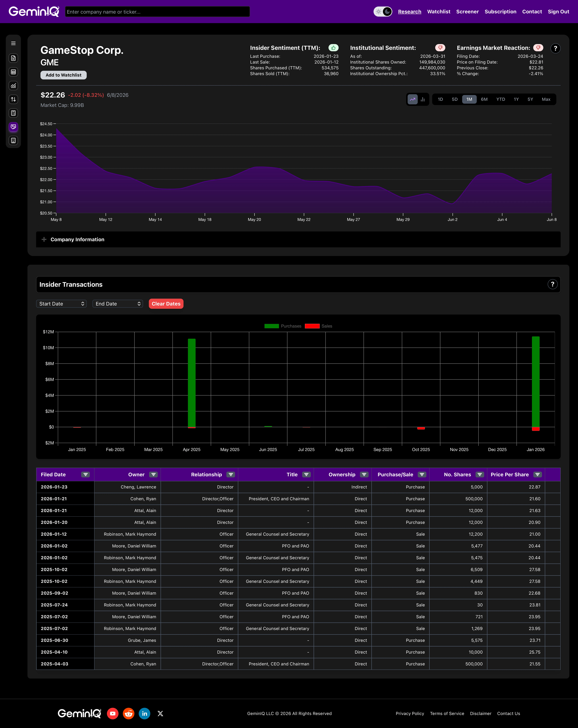Click the help icon beside Earnings Market Reaction
Viewport: 578px width, 728px height.
point(555,48)
